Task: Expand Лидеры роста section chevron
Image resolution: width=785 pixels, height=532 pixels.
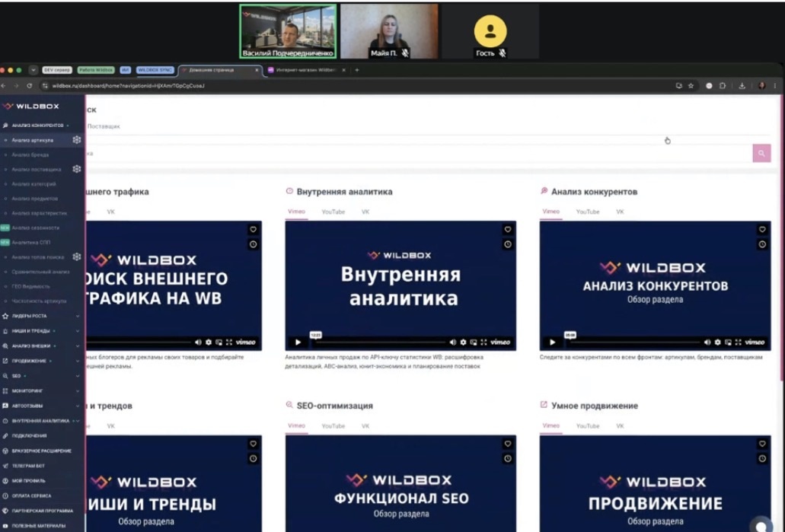Action: coord(78,317)
